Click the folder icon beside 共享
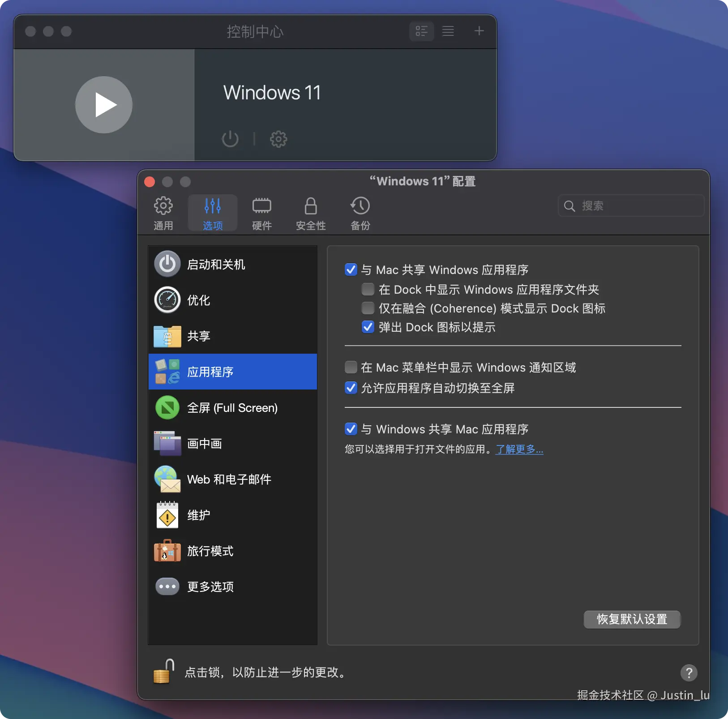Viewport: 728px width, 719px height. (167, 336)
